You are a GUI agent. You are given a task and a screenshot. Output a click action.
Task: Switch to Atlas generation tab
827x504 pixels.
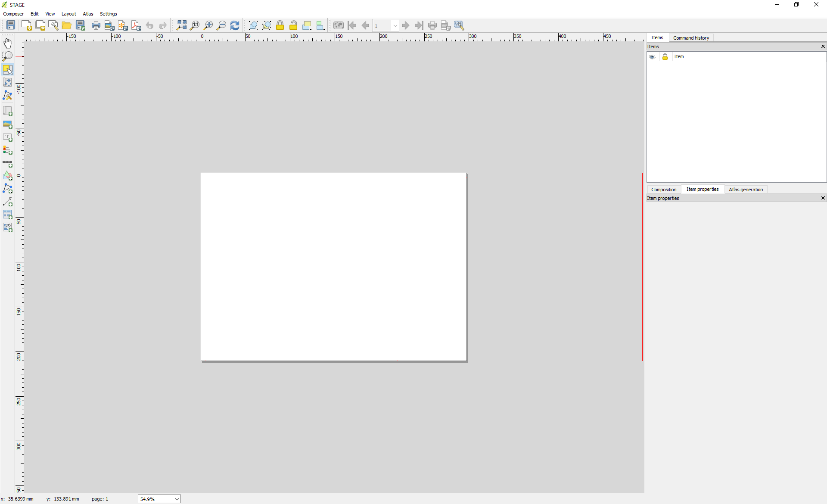[x=746, y=189]
